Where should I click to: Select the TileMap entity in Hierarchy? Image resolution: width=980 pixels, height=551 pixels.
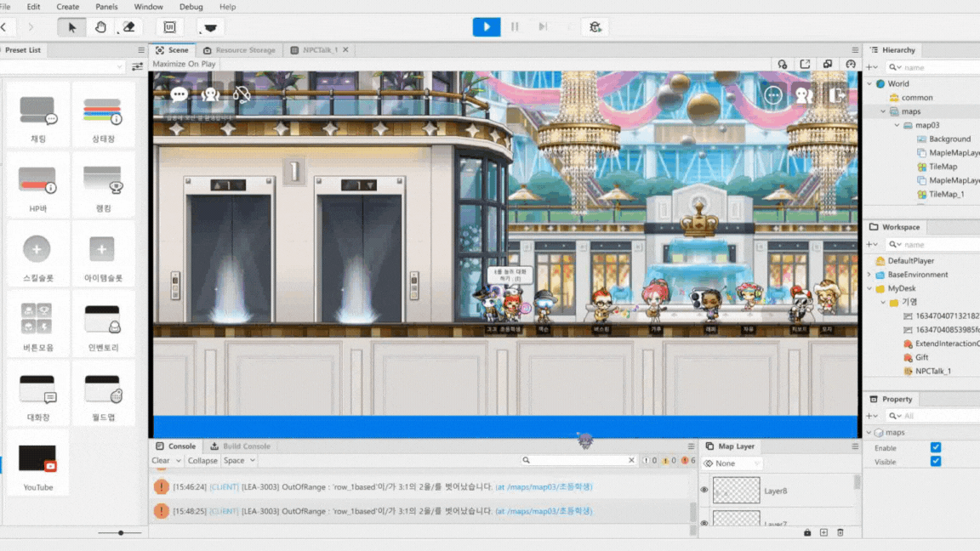click(x=943, y=167)
